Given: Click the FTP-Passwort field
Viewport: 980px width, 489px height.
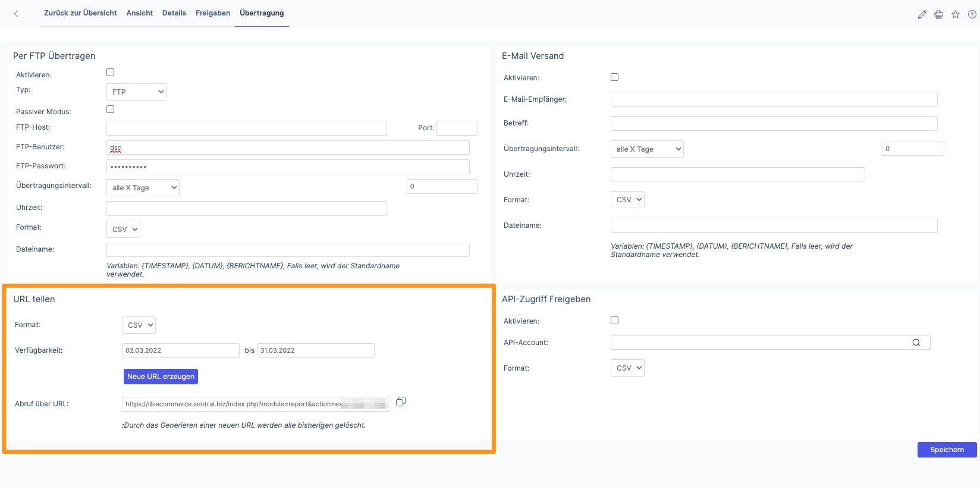Looking at the screenshot, I should pos(288,167).
